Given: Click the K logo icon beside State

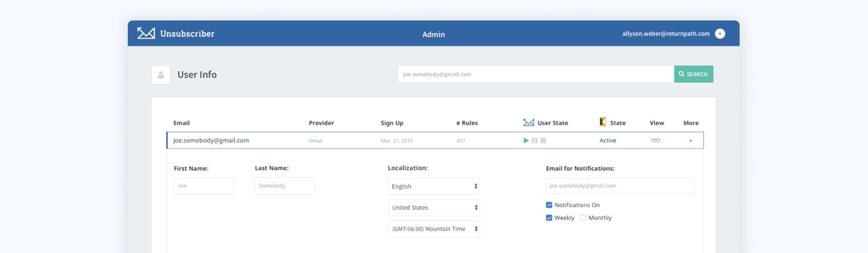Looking at the screenshot, I should coord(603,122).
